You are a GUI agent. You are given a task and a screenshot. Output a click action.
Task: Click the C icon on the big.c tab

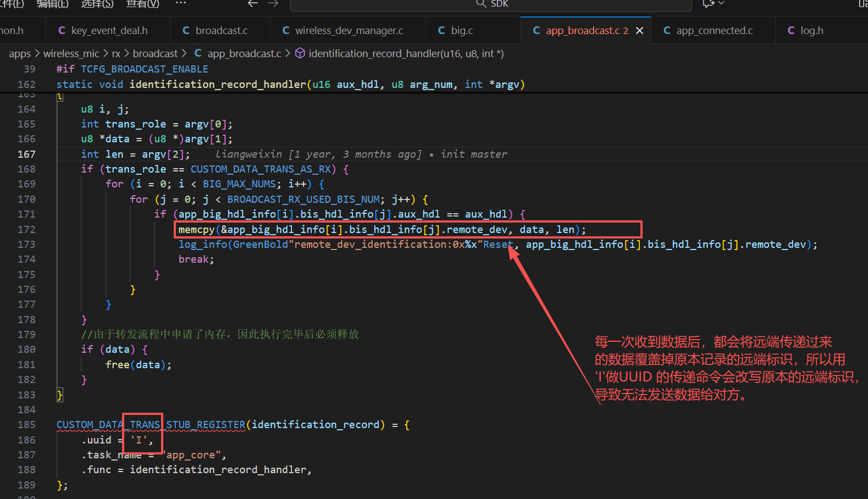point(441,31)
